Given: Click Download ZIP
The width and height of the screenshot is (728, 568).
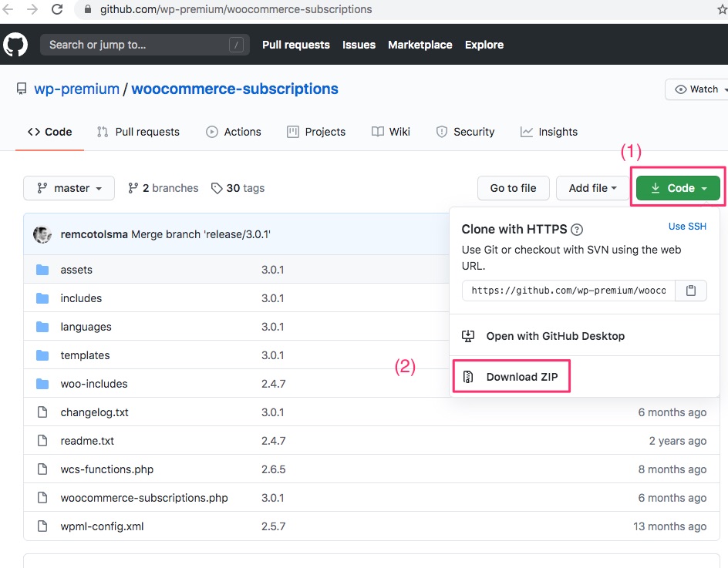Looking at the screenshot, I should (x=511, y=377).
